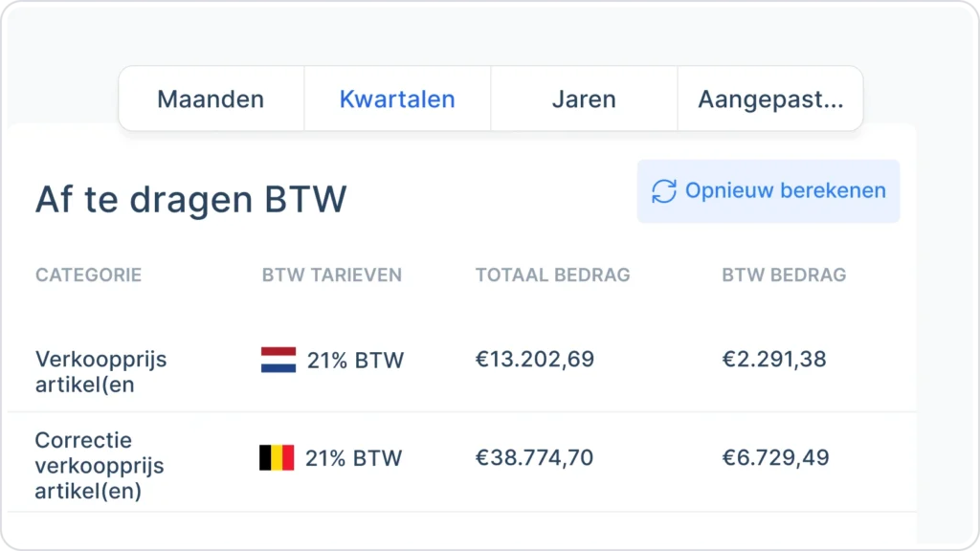Click the Opnieuw berekenen button
980x551 pixels.
click(x=768, y=191)
